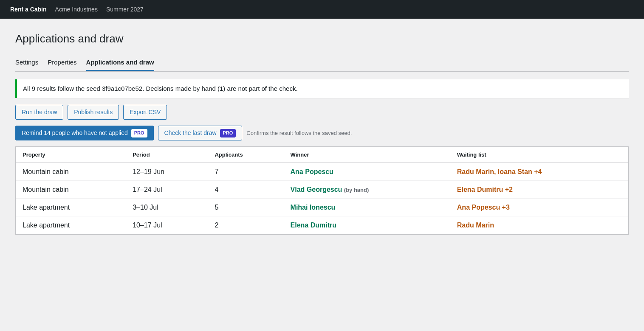Switch to the Properties tab

coord(62,62)
